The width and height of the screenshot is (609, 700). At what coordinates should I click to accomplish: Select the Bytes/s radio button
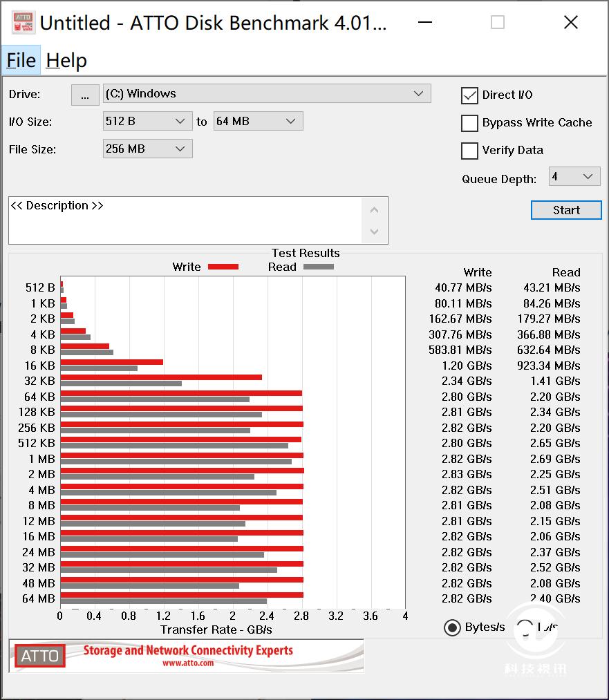click(x=452, y=627)
